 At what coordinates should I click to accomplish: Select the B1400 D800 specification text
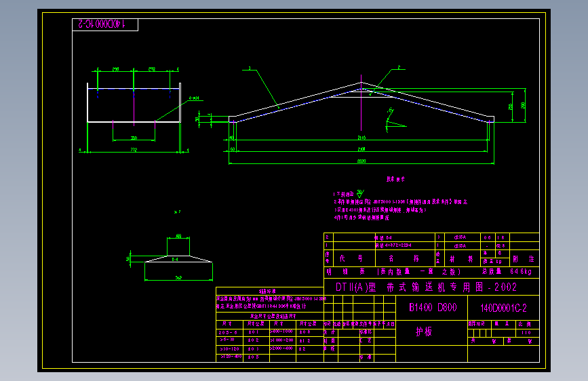coord(433,308)
